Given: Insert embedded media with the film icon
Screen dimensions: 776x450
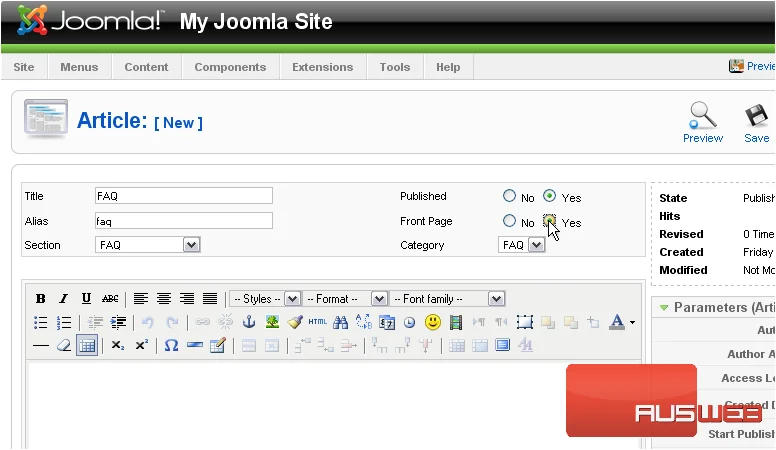Looking at the screenshot, I should tap(456, 322).
